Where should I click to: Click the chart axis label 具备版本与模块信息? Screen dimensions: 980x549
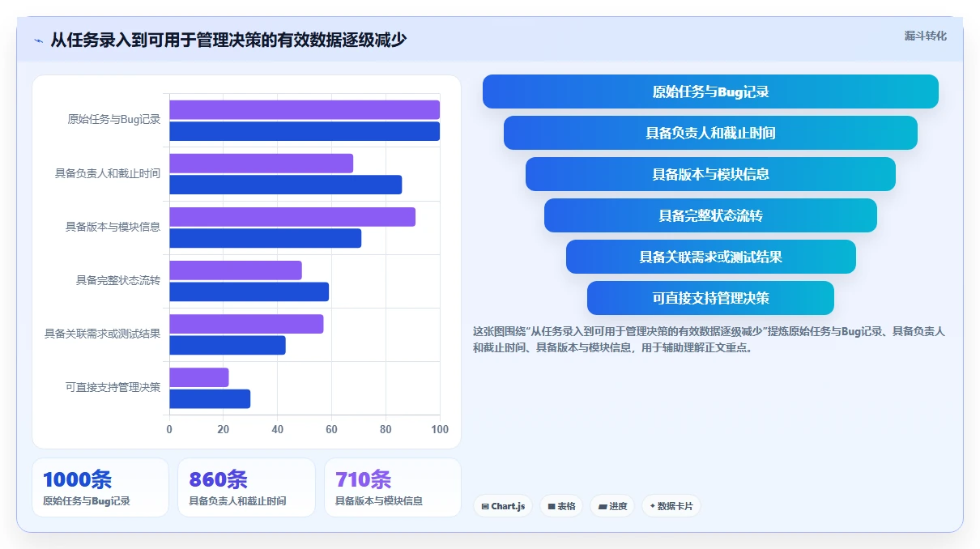pos(113,227)
